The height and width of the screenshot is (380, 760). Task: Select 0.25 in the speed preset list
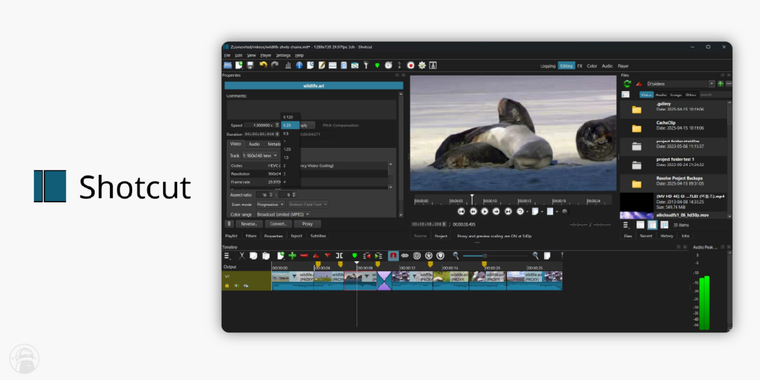click(x=290, y=125)
